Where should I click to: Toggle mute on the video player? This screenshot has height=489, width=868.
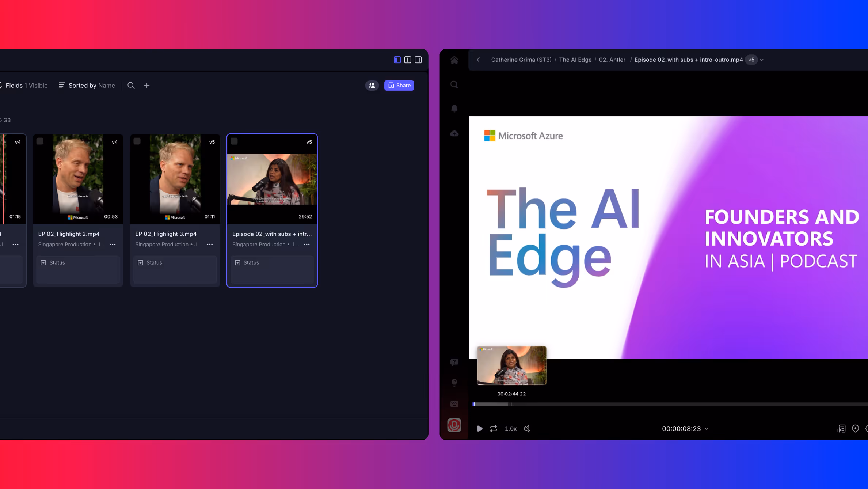coord(527,429)
